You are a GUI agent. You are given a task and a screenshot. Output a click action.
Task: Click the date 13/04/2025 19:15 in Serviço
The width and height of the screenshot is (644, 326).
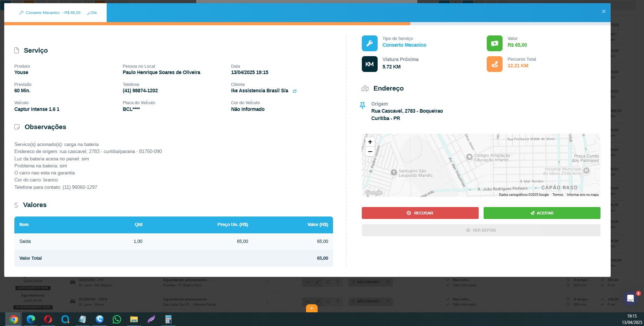click(250, 73)
